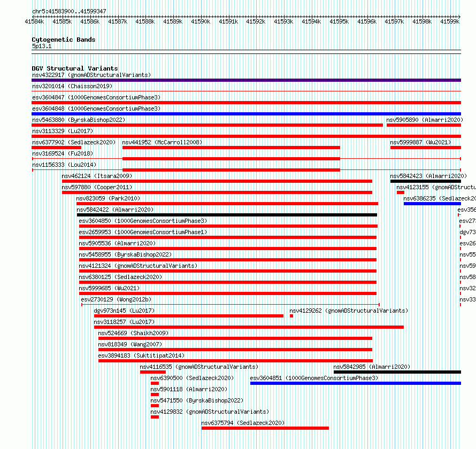Click nsv5905536 (Almarri2020) variant label
The width and height of the screenshot is (476, 449).
point(117,243)
